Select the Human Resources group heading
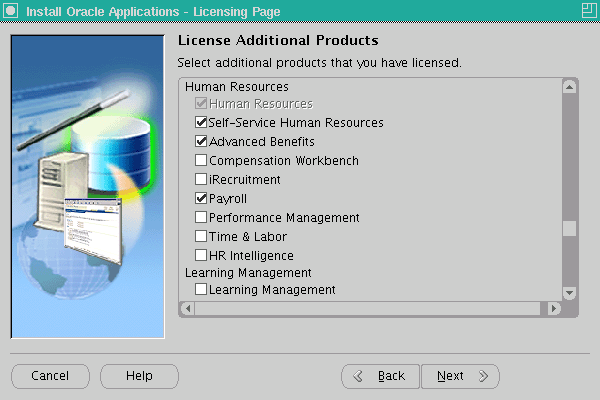This screenshot has height=400, width=600. [237, 87]
